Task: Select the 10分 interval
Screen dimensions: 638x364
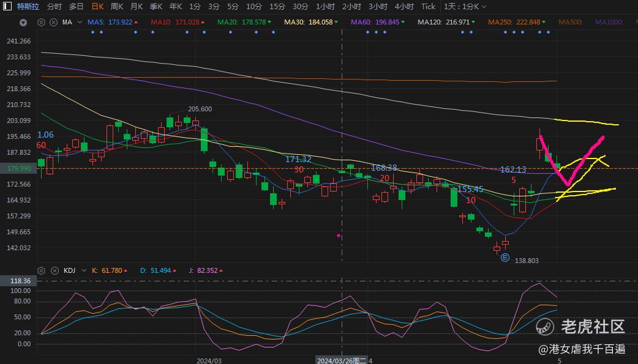Action: click(x=254, y=7)
